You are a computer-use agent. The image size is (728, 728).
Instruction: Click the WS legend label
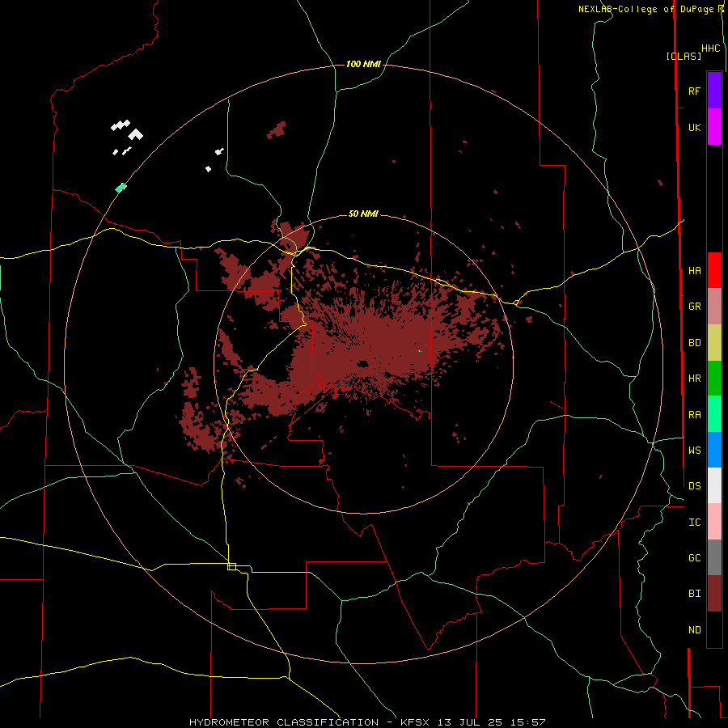coord(694,450)
